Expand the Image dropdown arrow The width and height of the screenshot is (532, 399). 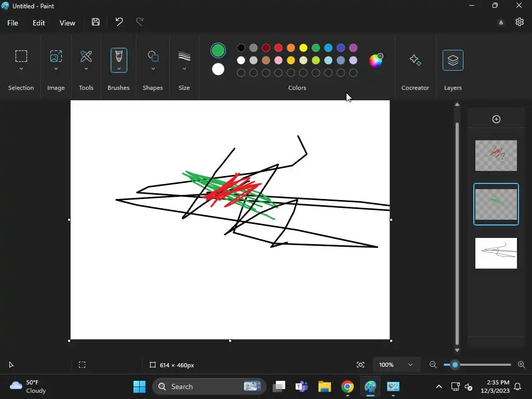pos(56,69)
